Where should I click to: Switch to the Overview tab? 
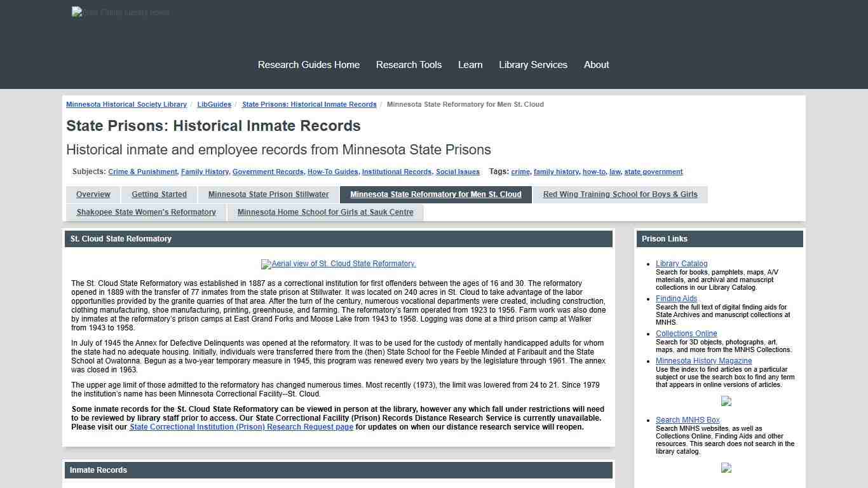93,194
